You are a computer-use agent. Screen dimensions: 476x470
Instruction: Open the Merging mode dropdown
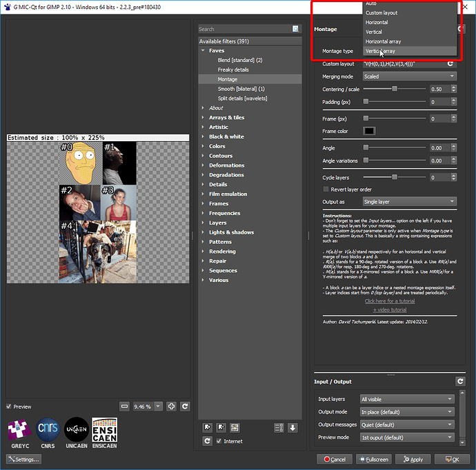click(409, 76)
